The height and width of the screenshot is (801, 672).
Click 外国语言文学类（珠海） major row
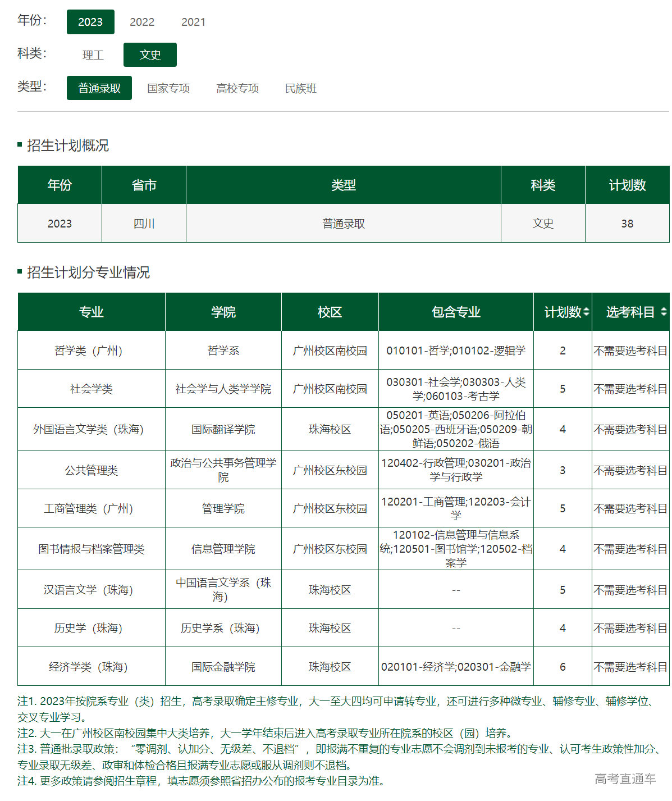click(x=91, y=429)
